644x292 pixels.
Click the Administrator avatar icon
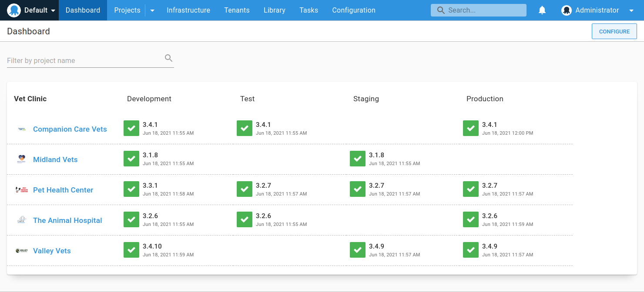coord(567,10)
